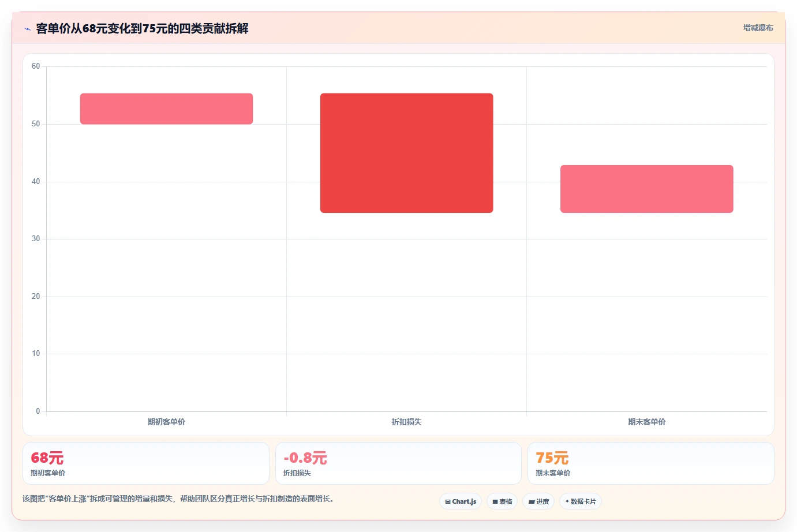Click the 期末客单价 x-axis label
This screenshot has height=532, width=797.
coord(646,422)
